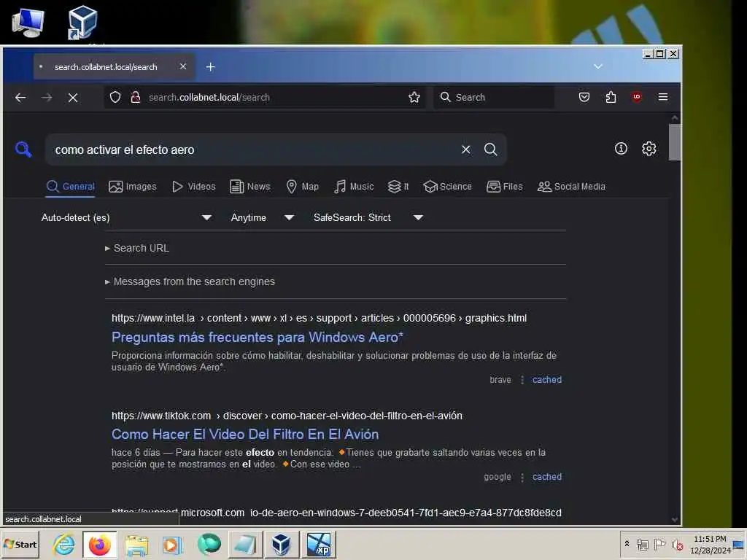This screenshot has height=560, width=747.
Task: Open the tracking protection shield icon
Action: (x=115, y=97)
